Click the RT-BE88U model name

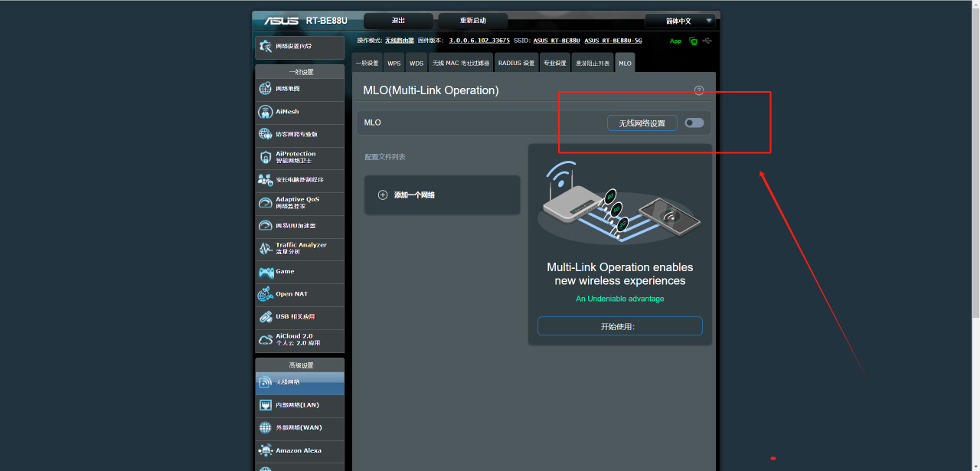[x=326, y=21]
